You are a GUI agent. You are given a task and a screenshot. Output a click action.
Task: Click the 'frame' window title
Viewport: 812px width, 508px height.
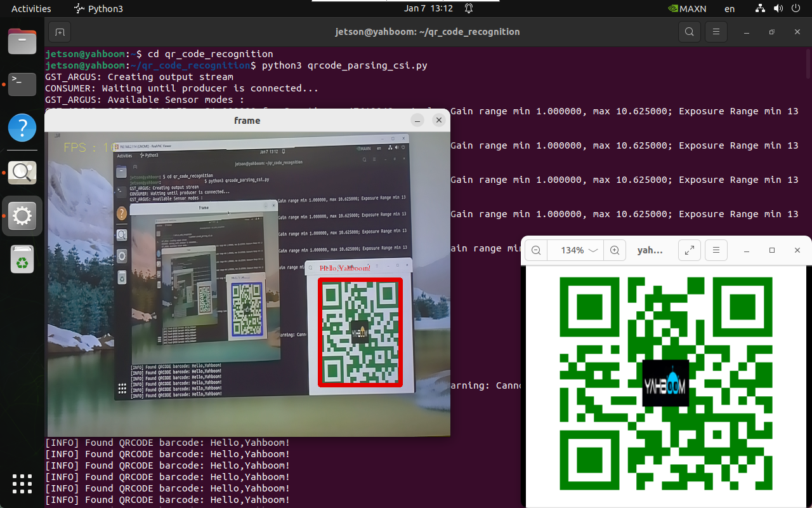pos(247,120)
